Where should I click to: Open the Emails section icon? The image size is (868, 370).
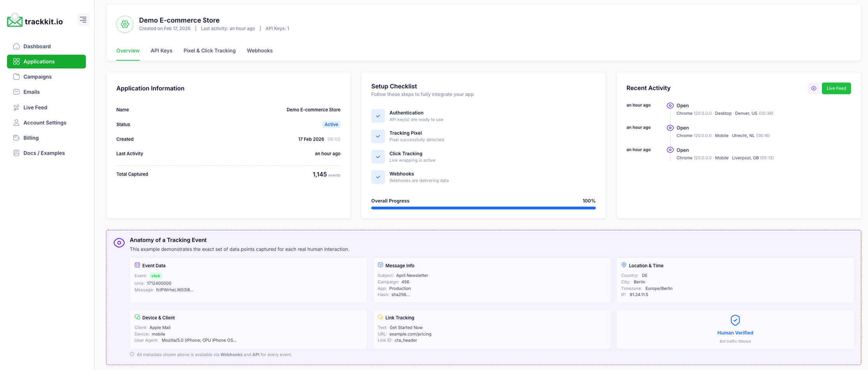16,92
